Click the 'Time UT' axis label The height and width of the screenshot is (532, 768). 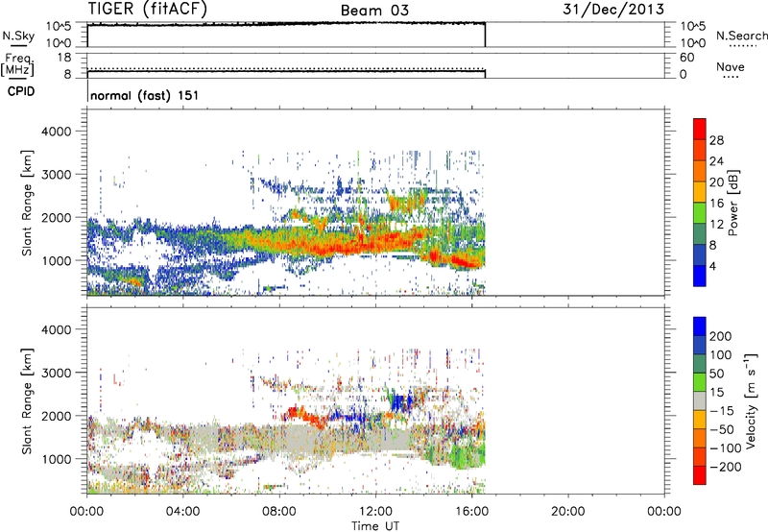pos(375,526)
